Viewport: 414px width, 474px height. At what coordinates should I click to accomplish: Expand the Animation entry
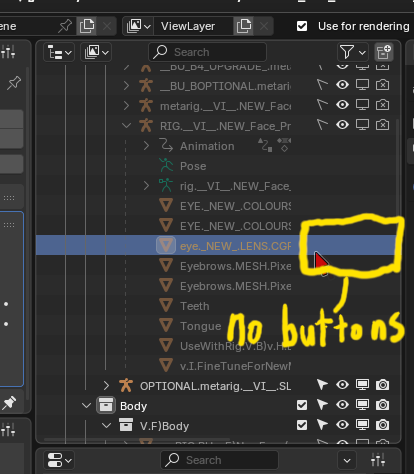point(146,146)
